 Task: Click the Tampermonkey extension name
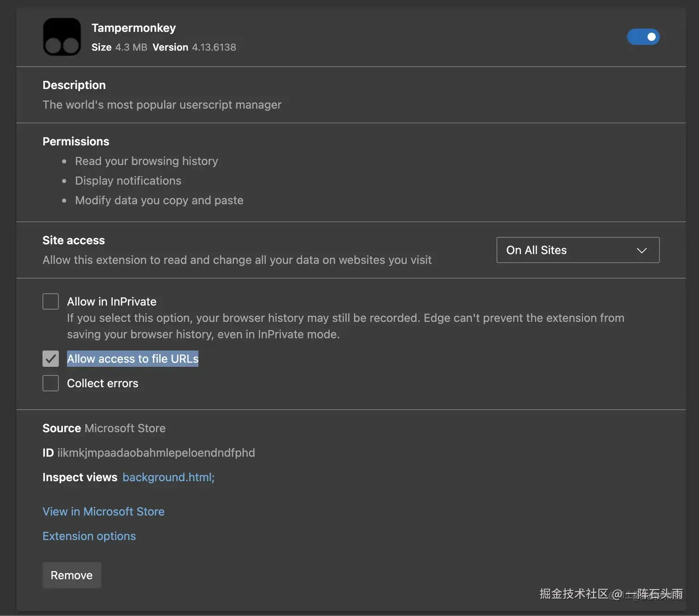click(134, 28)
